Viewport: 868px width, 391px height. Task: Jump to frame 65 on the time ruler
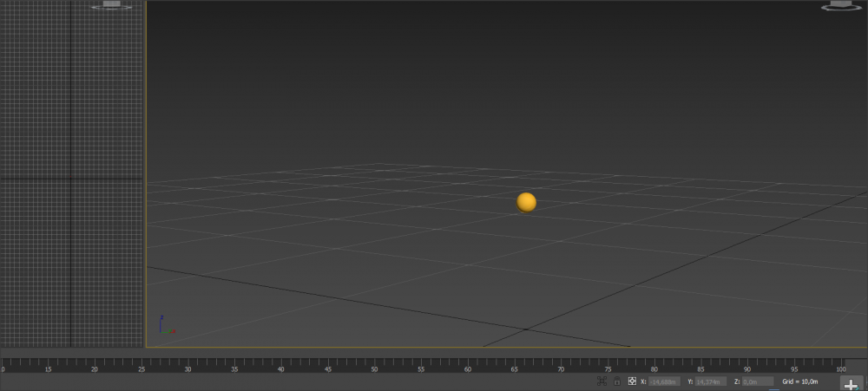[x=515, y=368]
